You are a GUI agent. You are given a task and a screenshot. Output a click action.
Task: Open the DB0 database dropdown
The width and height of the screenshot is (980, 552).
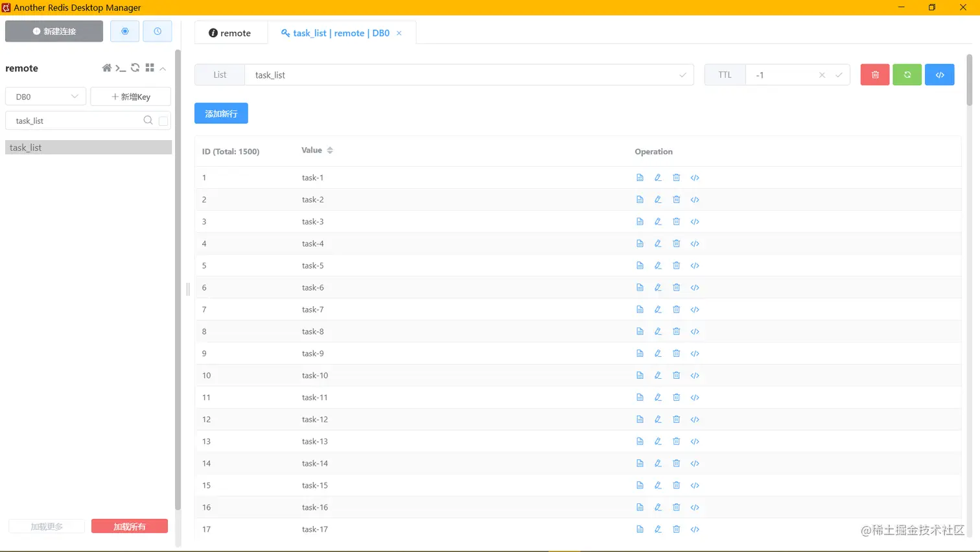tap(45, 97)
